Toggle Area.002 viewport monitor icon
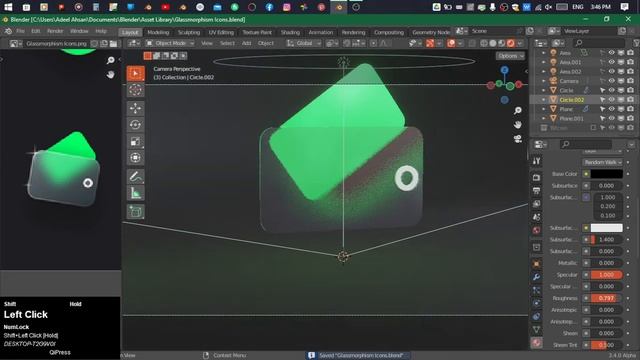 click(x=621, y=71)
